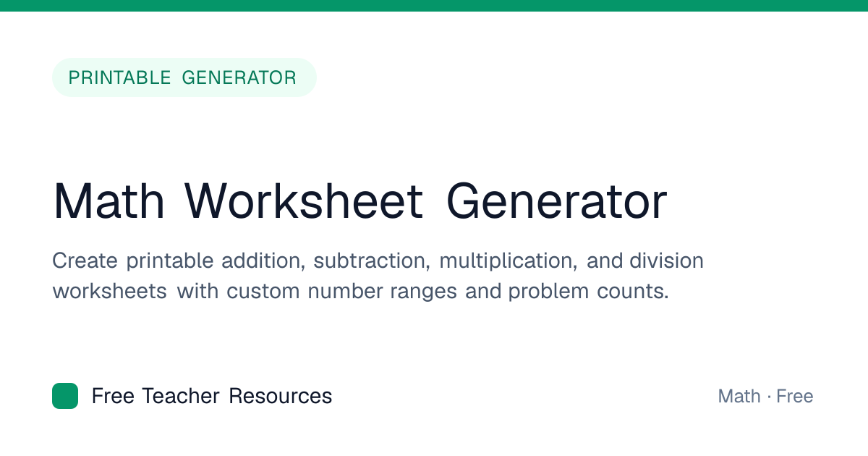The height and width of the screenshot is (456, 868).
Task: Click the PRINTABLE GENERATOR badge
Action: tap(184, 77)
